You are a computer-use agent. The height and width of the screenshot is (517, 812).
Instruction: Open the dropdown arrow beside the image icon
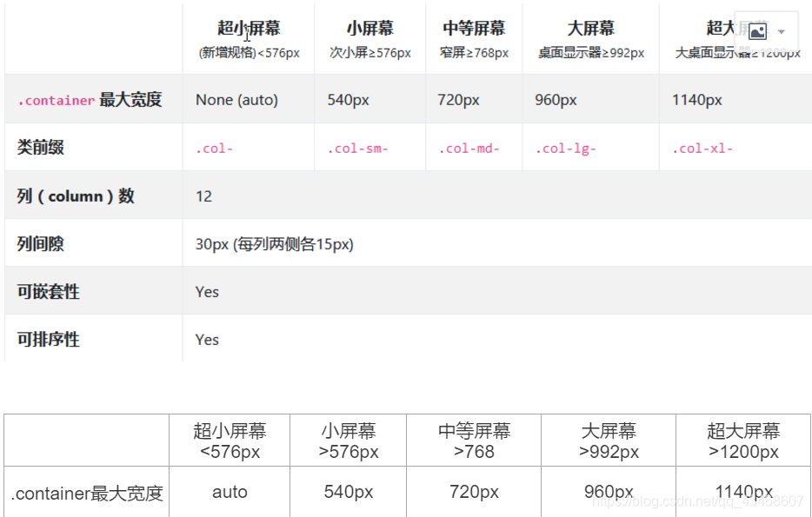click(782, 32)
